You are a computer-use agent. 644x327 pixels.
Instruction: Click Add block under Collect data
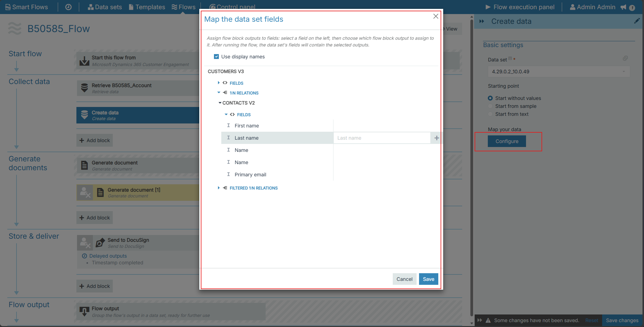point(94,140)
